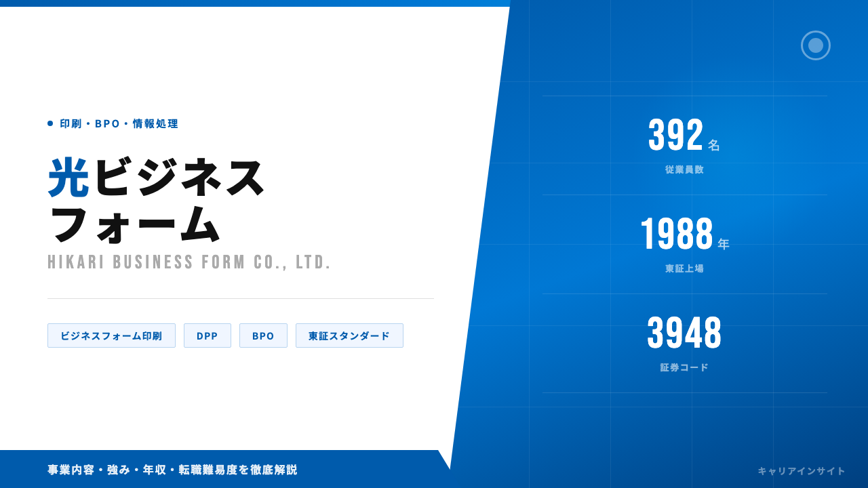Image resolution: width=868 pixels, height=488 pixels.
Task: Click the 事業内容・強み・年収 footer caption
Action: click(x=172, y=470)
